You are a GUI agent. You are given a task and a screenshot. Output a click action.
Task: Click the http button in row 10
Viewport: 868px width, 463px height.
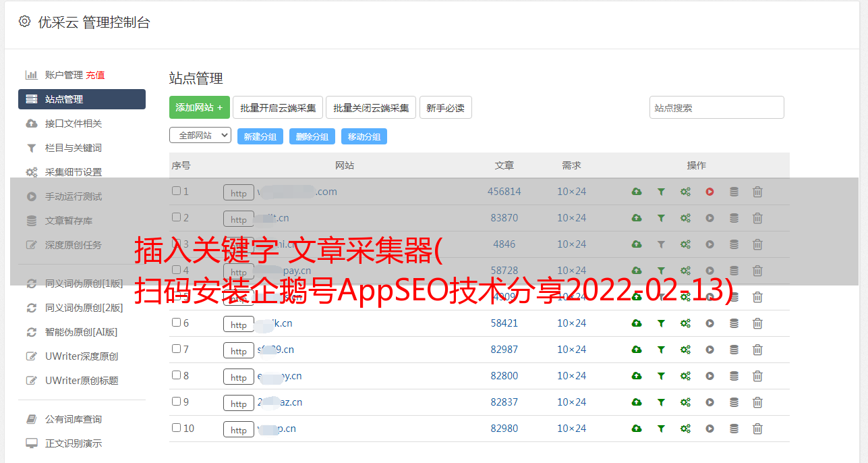coord(239,429)
